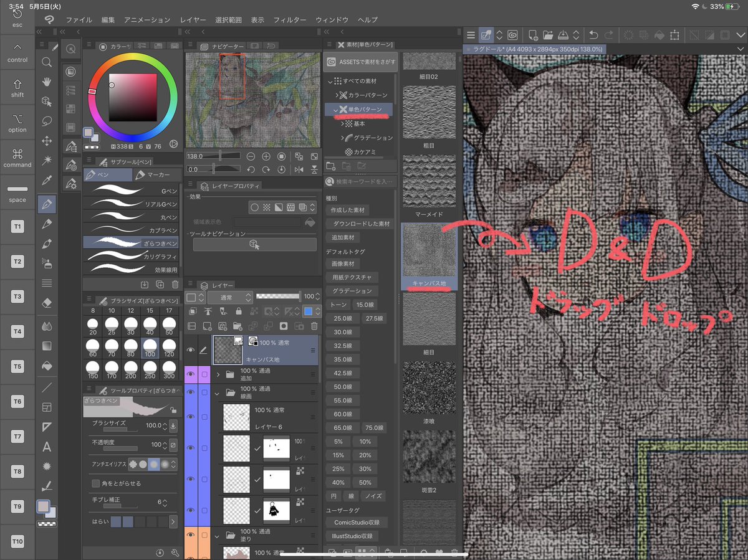Filter by 画像素材 tag
Viewport: 748px width, 560px height.
[x=343, y=264]
